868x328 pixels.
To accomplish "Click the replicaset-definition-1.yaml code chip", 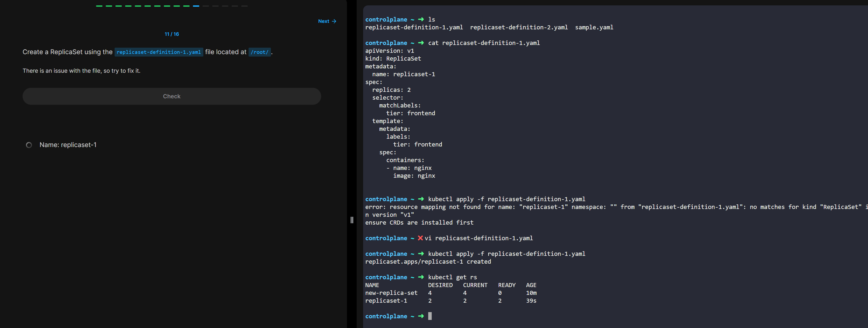I will (x=158, y=52).
